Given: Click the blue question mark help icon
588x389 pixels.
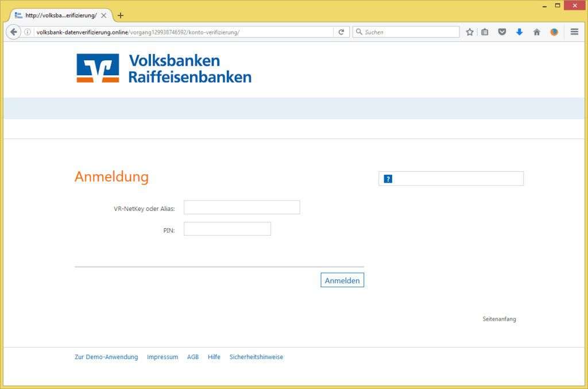Looking at the screenshot, I should pos(388,179).
